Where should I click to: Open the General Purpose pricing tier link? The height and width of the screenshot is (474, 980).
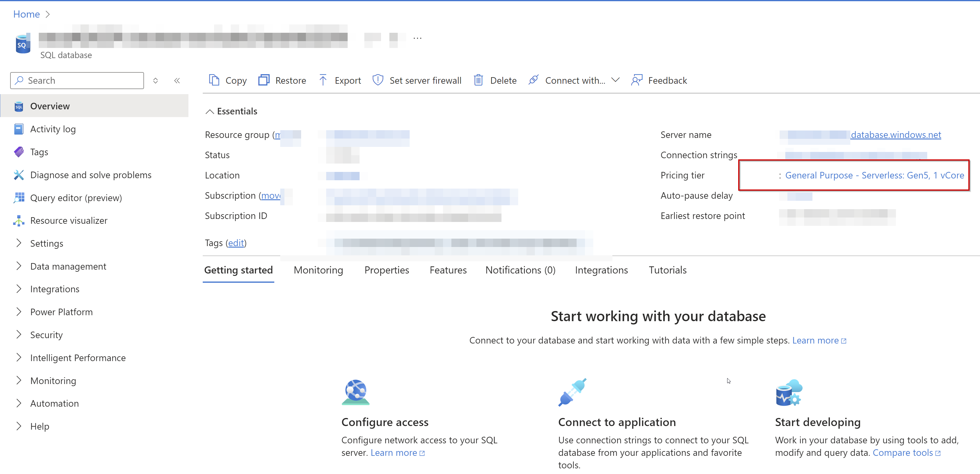point(874,175)
